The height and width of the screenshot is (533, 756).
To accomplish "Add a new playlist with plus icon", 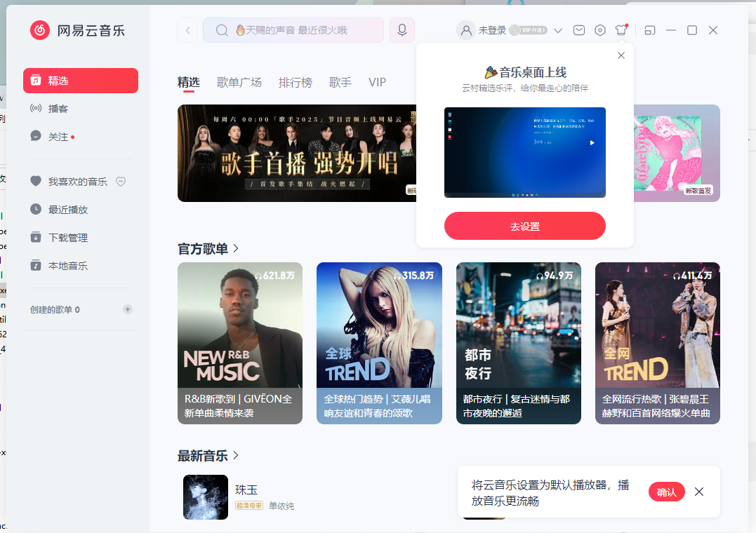I will (x=128, y=309).
